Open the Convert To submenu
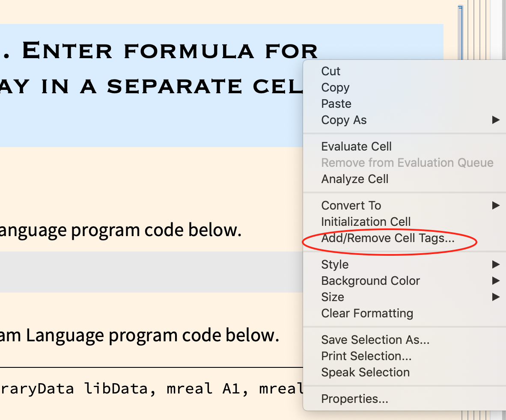Viewport: 506px width, 420px height. (351, 205)
